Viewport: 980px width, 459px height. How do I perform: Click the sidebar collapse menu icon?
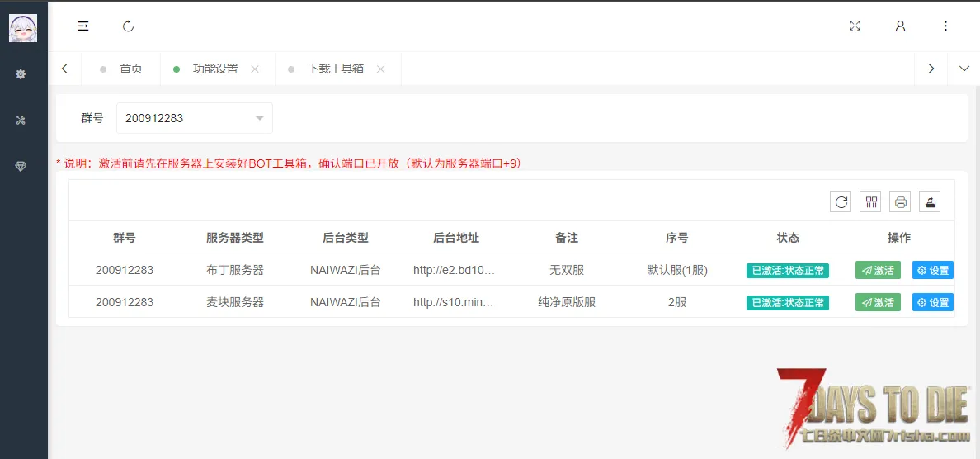(x=82, y=26)
